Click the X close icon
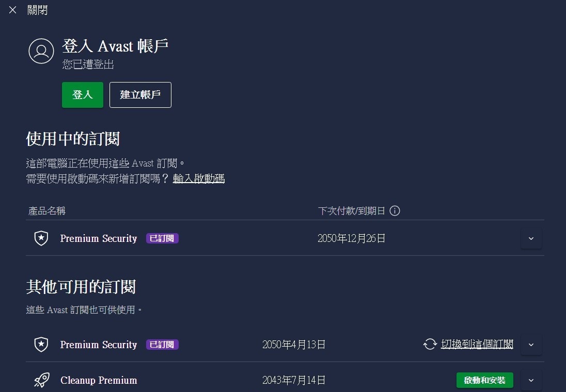Screen dimensions: 566x392 coord(13,10)
